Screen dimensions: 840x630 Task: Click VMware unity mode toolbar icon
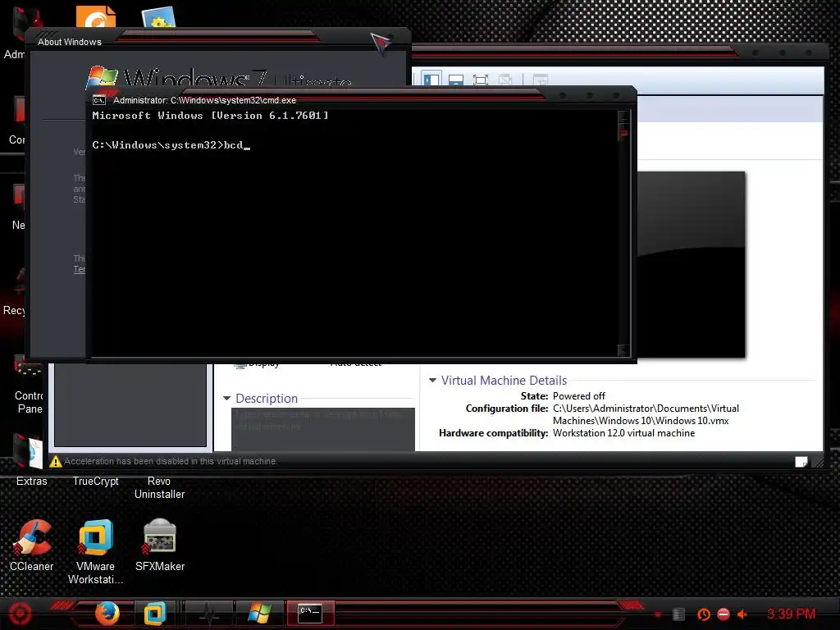(x=504, y=80)
